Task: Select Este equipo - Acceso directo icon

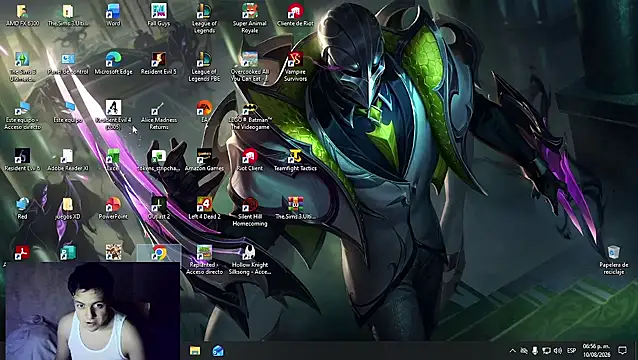Action: click(x=22, y=115)
